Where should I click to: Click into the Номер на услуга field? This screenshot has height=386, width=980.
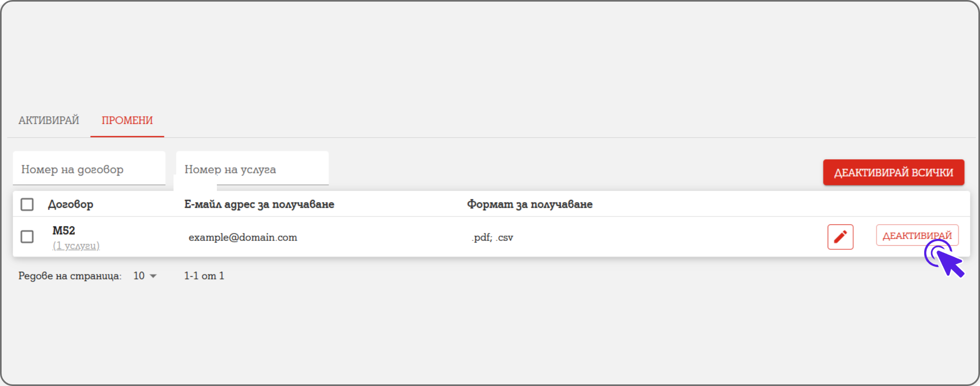[x=252, y=169]
